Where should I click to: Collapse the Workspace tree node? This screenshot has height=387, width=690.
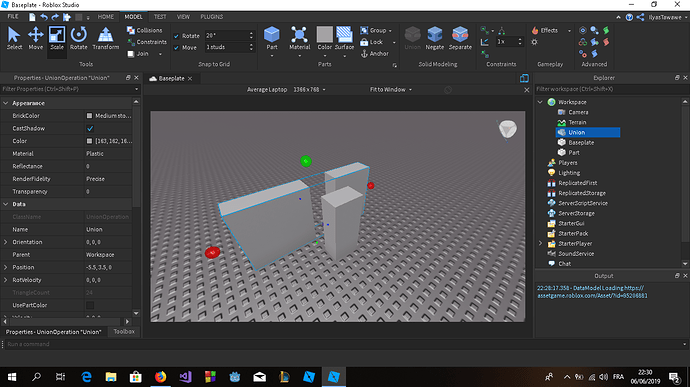[x=540, y=102]
